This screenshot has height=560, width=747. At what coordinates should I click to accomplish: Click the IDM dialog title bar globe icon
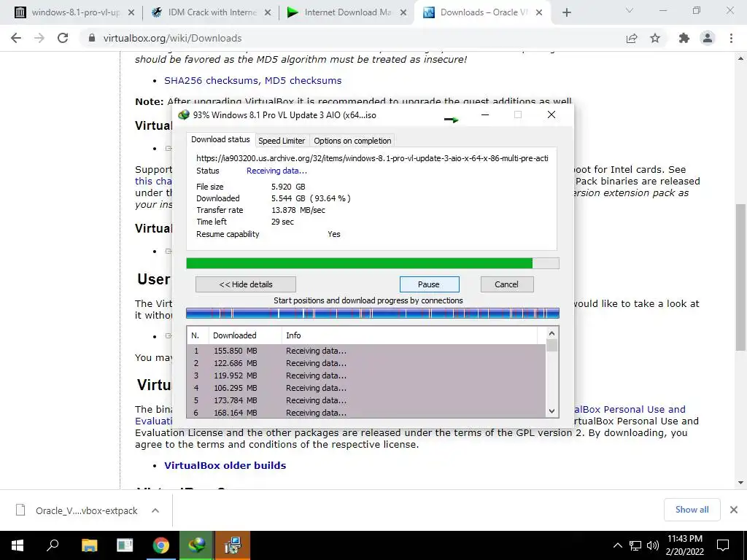pyautogui.click(x=183, y=114)
